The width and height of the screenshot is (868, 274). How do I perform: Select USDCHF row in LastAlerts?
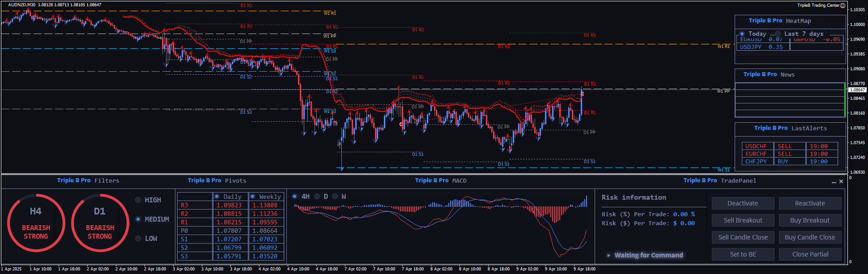coord(756,146)
